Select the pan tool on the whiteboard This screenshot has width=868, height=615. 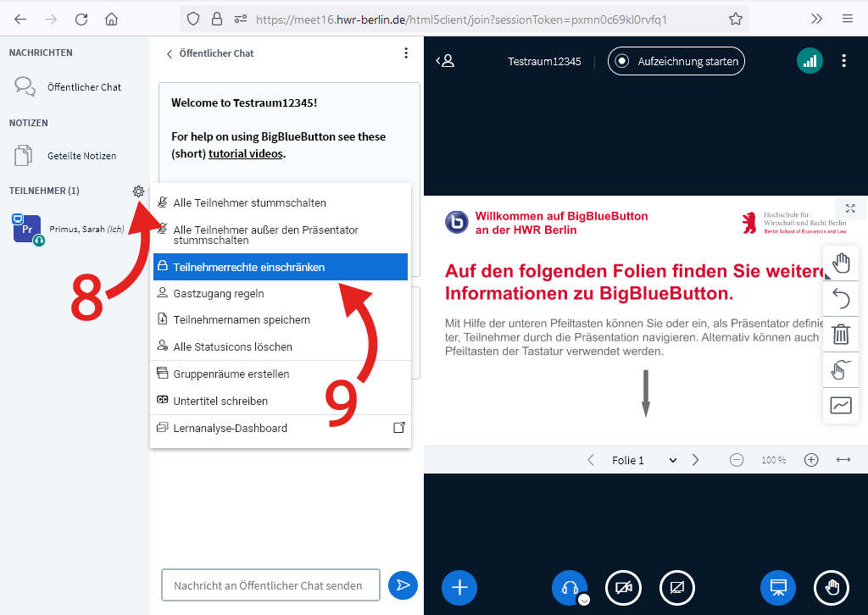[x=841, y=263]
